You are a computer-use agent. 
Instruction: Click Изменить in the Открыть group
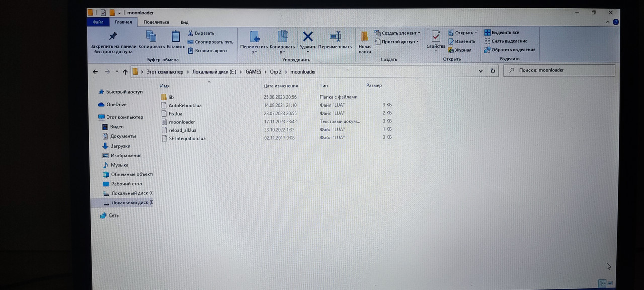coord(461,41)
